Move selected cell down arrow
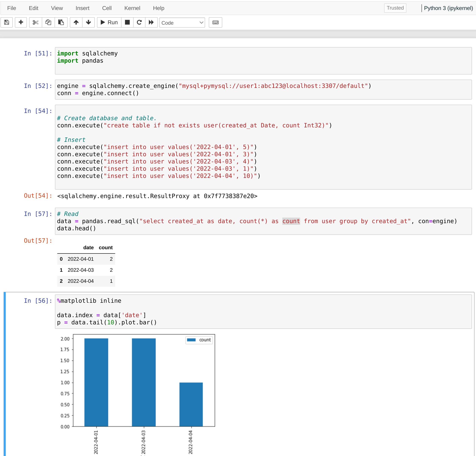This screenshot has height=456, width=476. [x=88, y=22]
